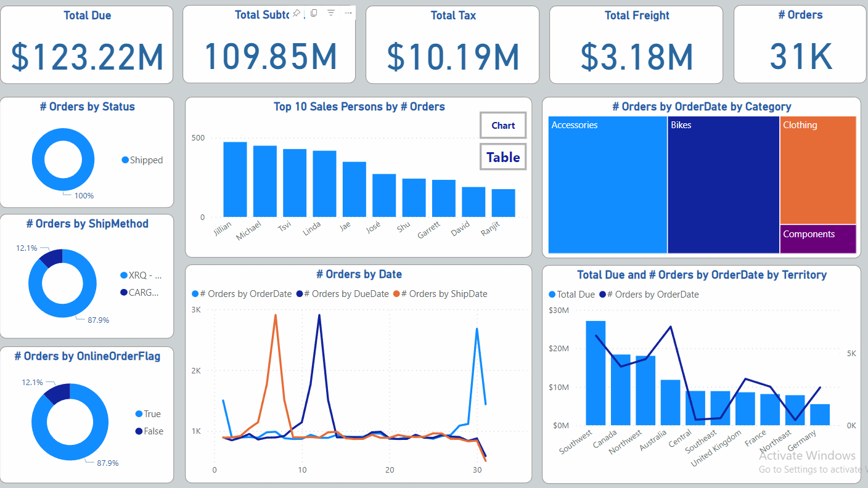Pin the Total Subtotal card visual
This screenshot has width=868, height=488.
297,13
